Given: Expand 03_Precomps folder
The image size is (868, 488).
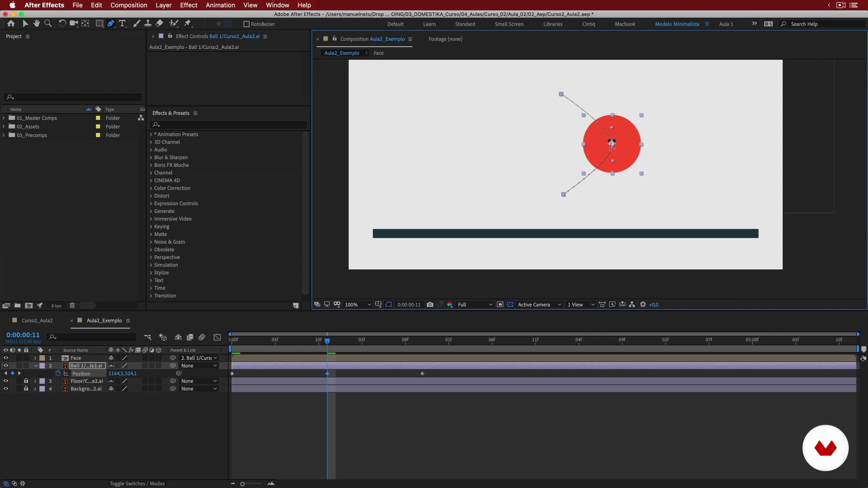Looking at the screenshot, I should click(4, 135).
